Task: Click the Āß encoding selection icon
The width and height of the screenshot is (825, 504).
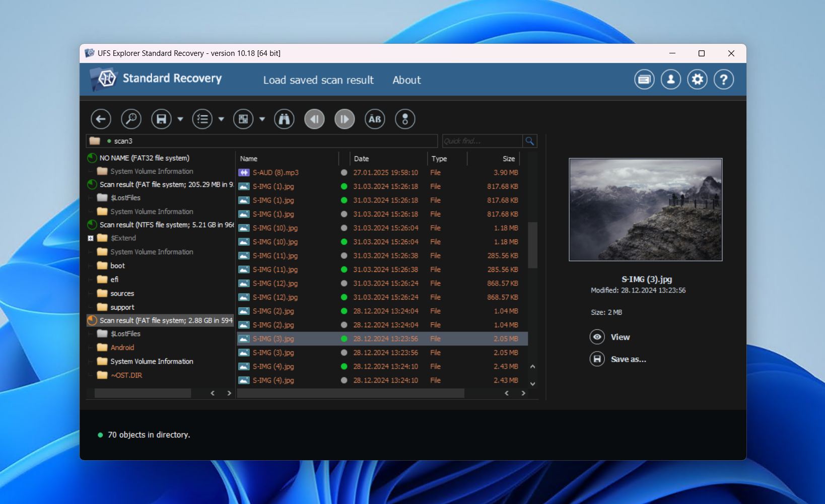Action: 375,119
